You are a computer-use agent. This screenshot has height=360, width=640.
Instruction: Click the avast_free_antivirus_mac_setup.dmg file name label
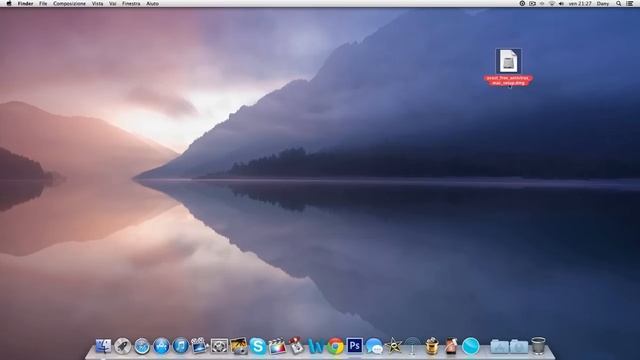[509, 80]
